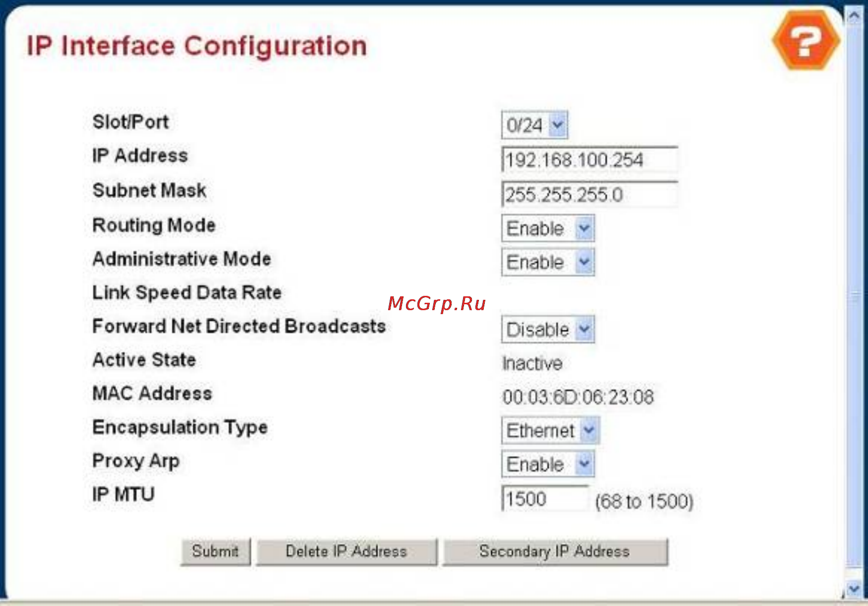The image size is (868, 606).
Task: Click the Submit button
Action: (x=216, y=551)
